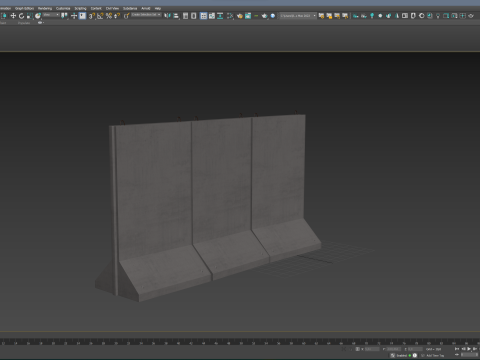Open the Customize menu

coord(63,8)
